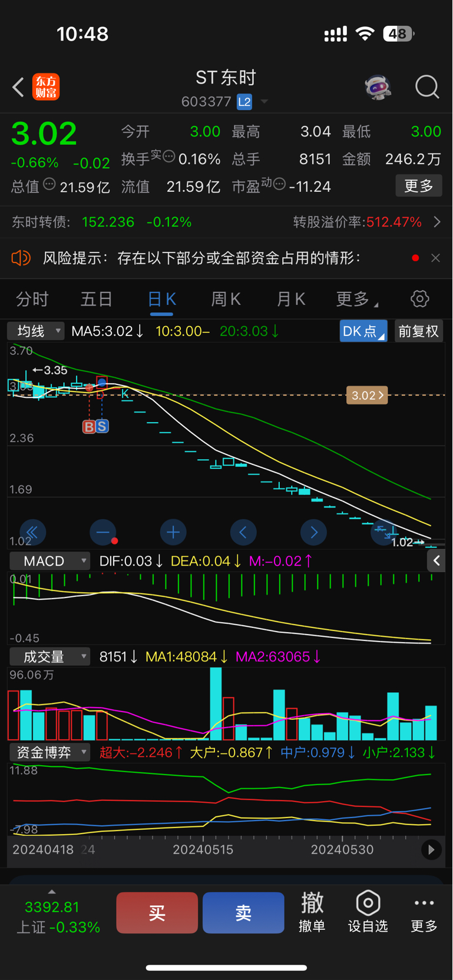Tap the blue S sell marker
The width and height of the screenshot is (453, 980).
click(102, 427)
